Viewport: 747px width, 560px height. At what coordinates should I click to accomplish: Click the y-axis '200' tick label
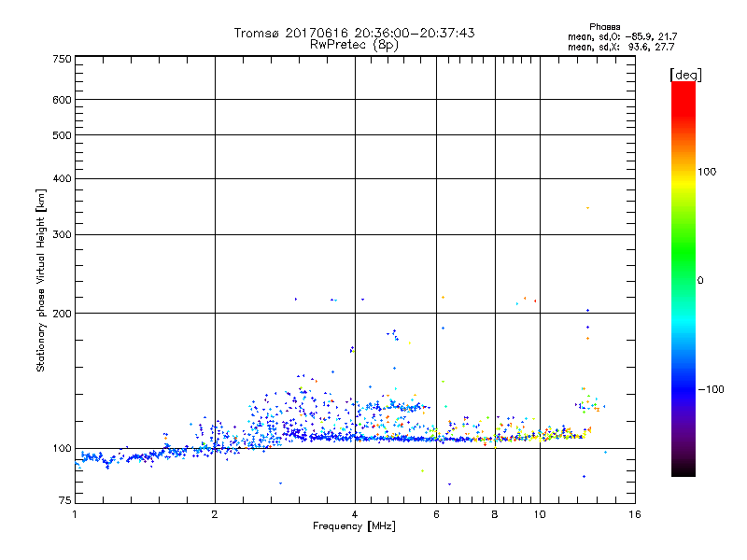click(x=62, y=314)
